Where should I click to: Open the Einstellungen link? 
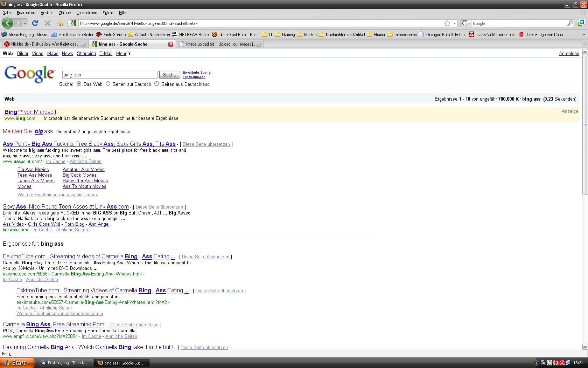pyautogui.click(x=194, y=77)
